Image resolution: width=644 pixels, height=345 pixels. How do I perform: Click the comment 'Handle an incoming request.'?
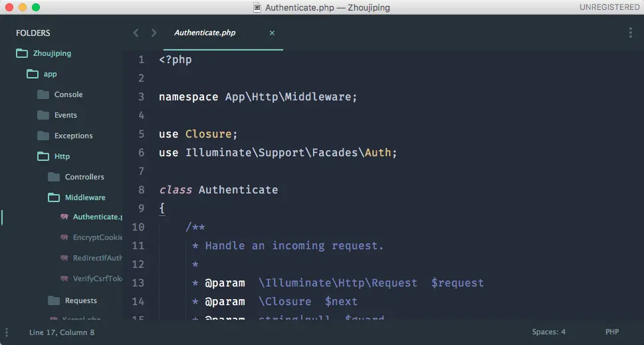pyautogui.click(x=294, y=245)
